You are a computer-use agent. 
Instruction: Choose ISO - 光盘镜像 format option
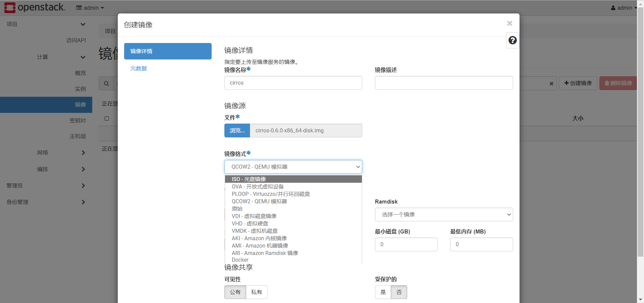click(293, 179)
